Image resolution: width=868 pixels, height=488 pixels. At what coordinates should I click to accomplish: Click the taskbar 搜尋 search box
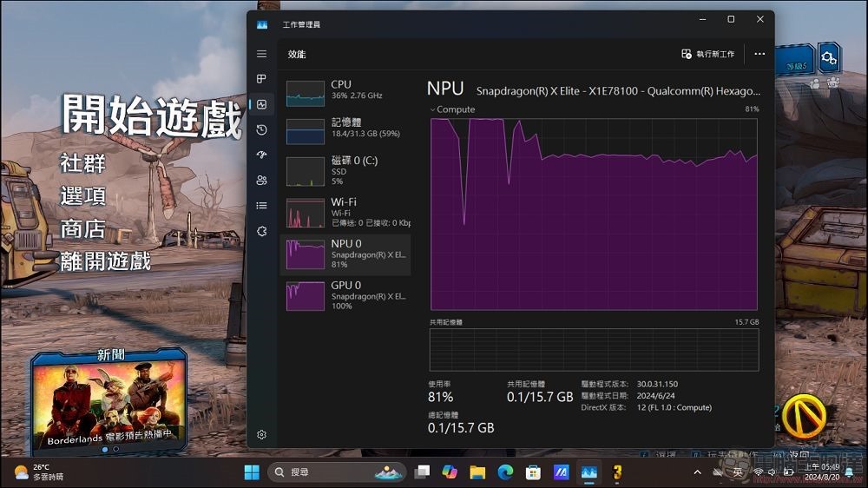[337, 472]
